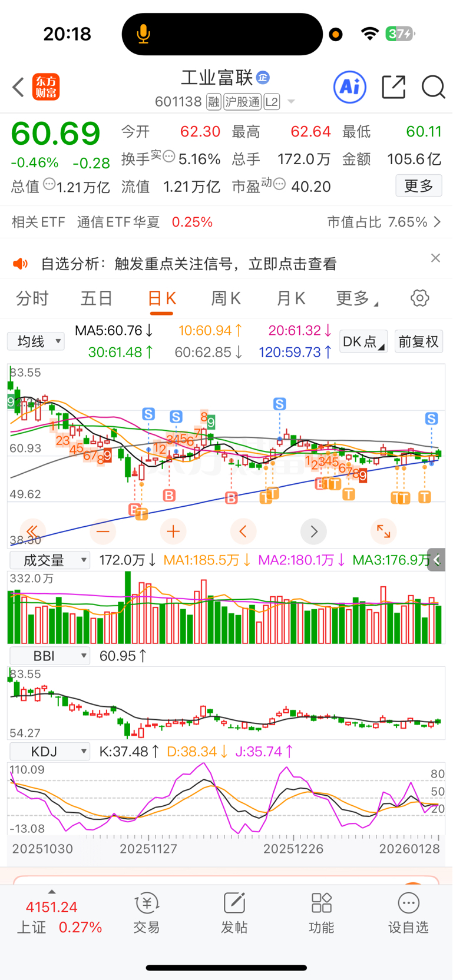Tap the current price 60.69

pyautogui.click(x=56, y=134)
